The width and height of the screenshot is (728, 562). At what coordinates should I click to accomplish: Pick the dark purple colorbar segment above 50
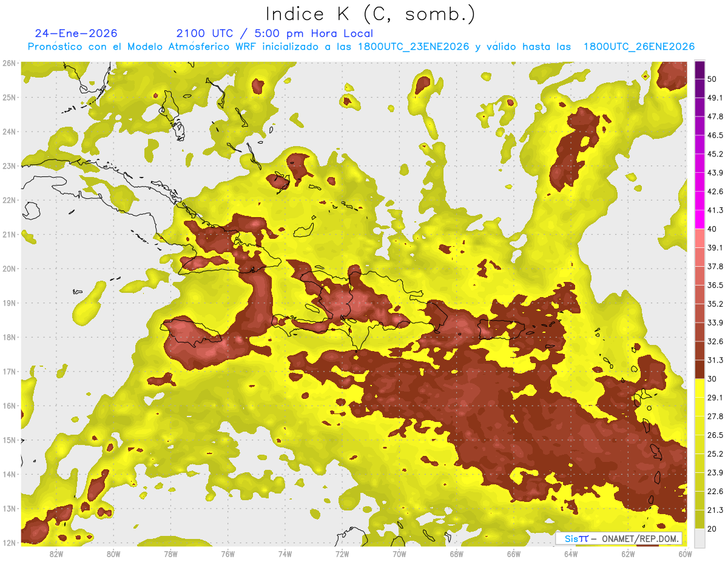699,70
